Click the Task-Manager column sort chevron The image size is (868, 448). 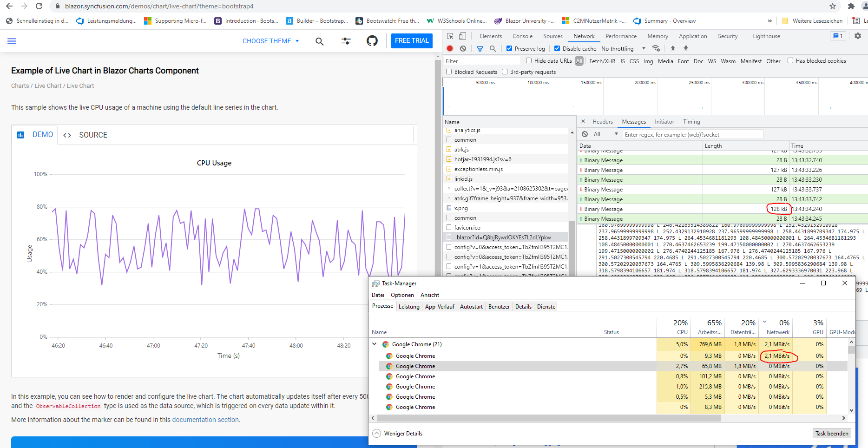[x=765, y=322]
